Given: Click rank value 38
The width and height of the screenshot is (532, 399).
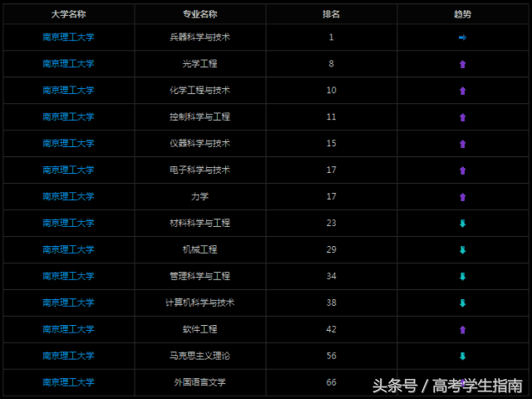Looking at the screenshot, I should 331,303.
